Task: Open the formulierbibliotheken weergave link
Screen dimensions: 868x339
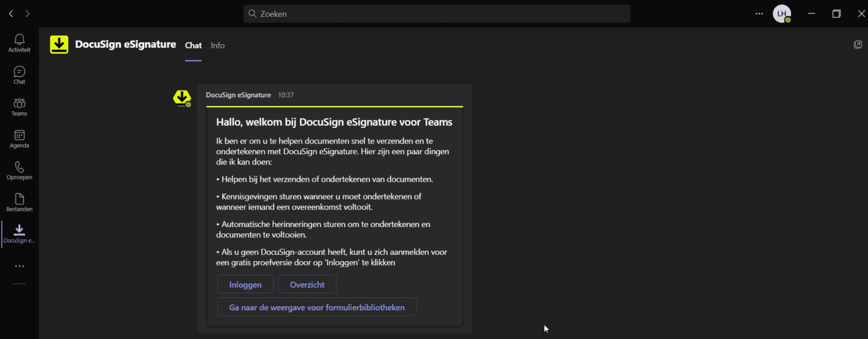Action: [316, 307]
